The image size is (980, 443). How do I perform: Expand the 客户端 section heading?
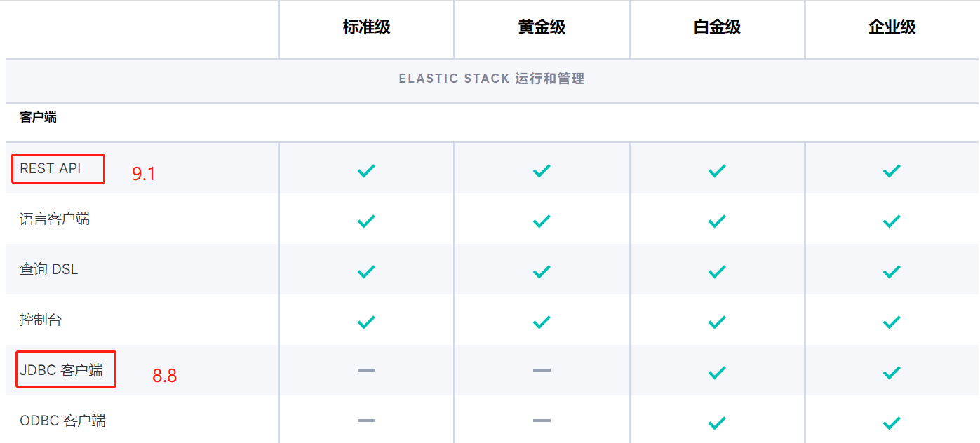point(38,118)
